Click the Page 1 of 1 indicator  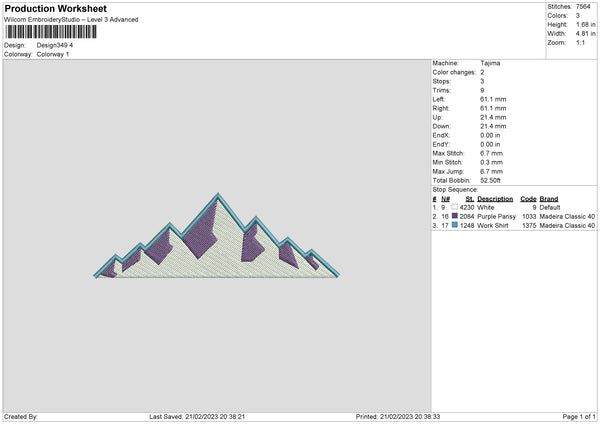pos(579,417)
